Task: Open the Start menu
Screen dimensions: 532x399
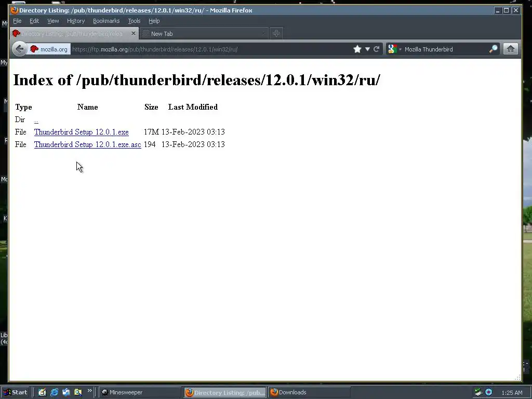Action: (x=15, y=392)
